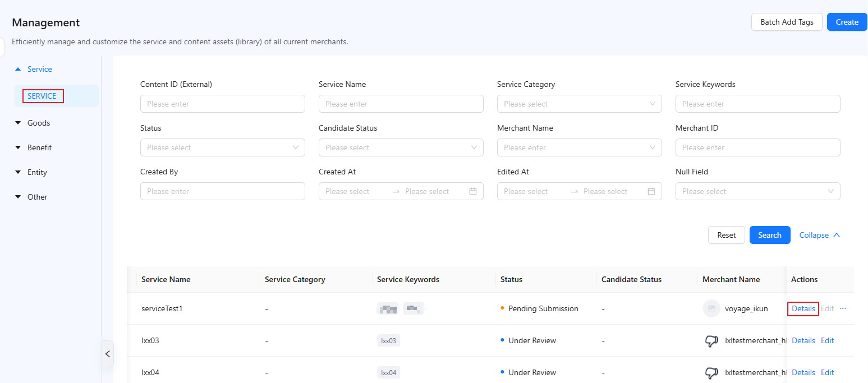The width and height of the screenshot is (868, 383).
Task: Open the Merchant Name dropdown
Action: coord(580,147)
